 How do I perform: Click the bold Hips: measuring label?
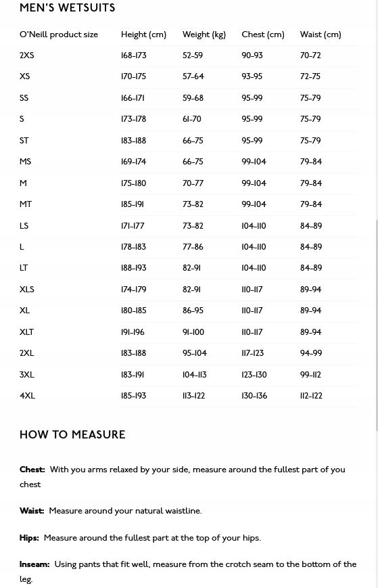tap(29, 538)
